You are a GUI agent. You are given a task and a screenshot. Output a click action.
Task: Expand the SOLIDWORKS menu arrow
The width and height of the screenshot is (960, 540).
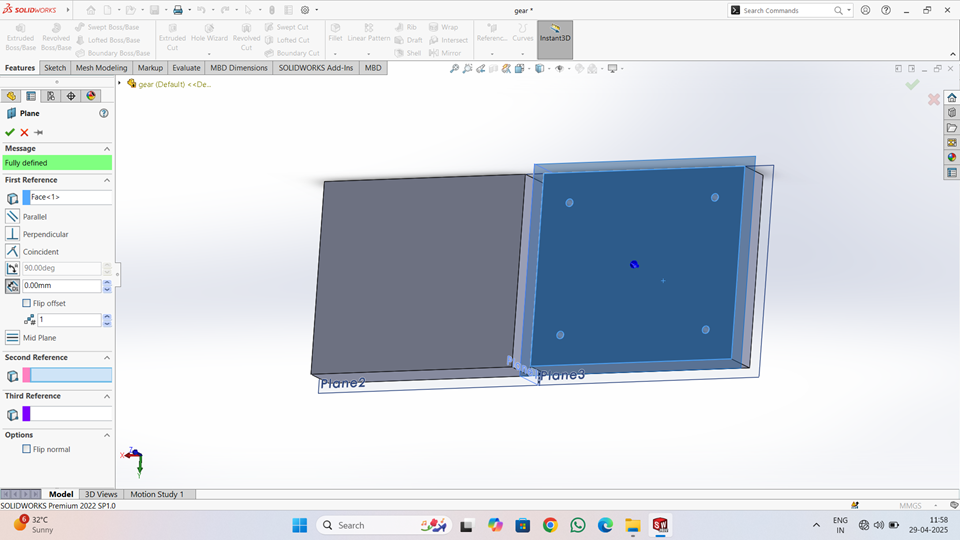tap(68, 10)
